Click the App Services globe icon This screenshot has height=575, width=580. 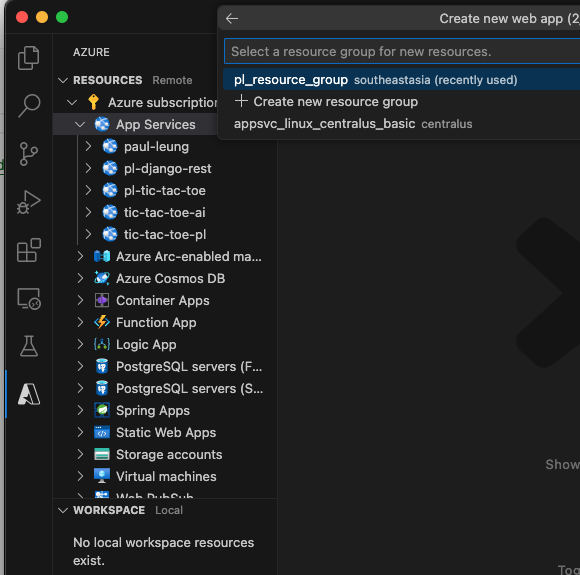[x=102, y=124]
